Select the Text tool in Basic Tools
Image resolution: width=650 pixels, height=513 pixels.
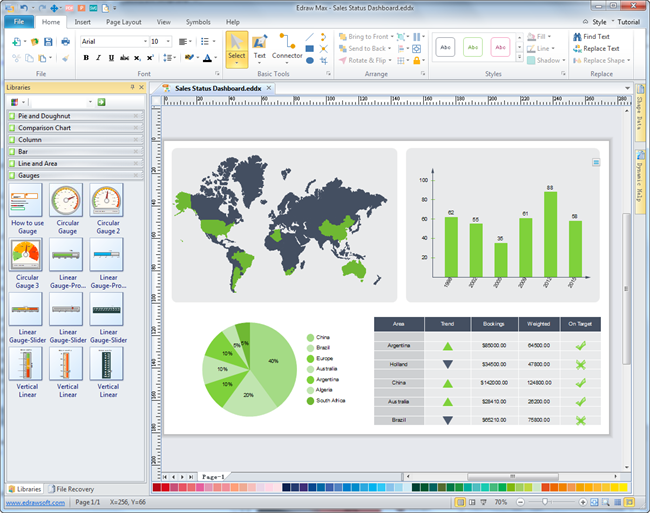(x=259, y=48)
